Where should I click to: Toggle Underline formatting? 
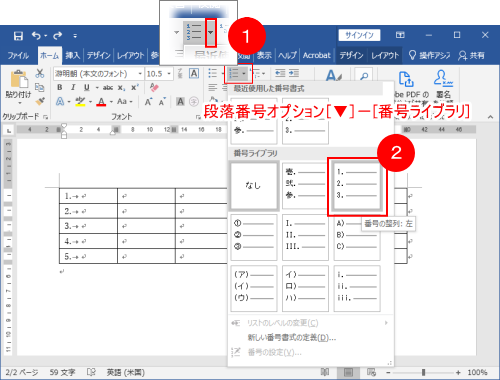[87, 87]
